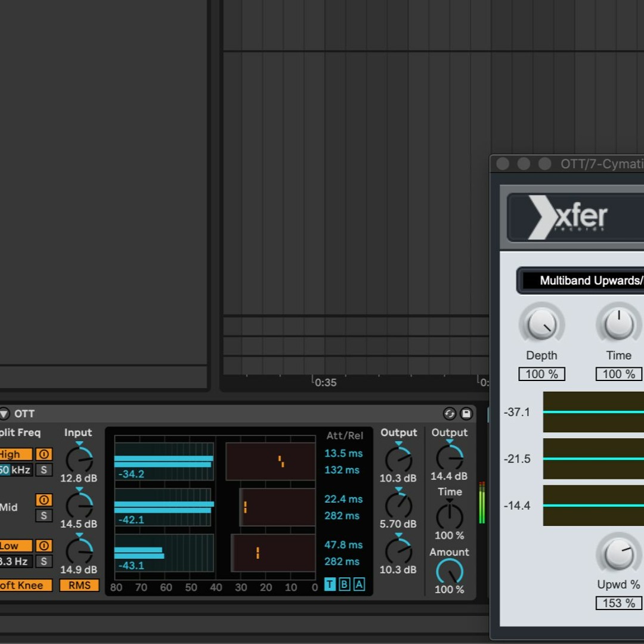Toggle the Mid band activator button
The width and height of the screenshot is (644, 644).
(x=44, y=500)
